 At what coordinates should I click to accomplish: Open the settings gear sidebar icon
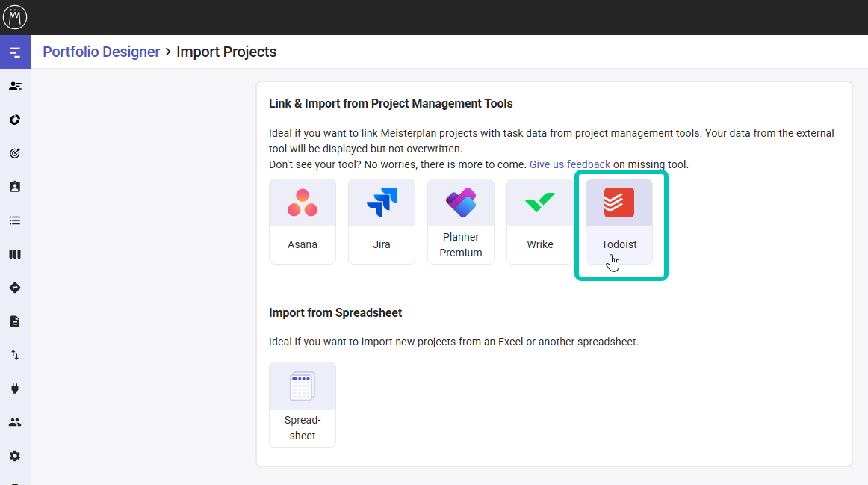pos(15,456)
